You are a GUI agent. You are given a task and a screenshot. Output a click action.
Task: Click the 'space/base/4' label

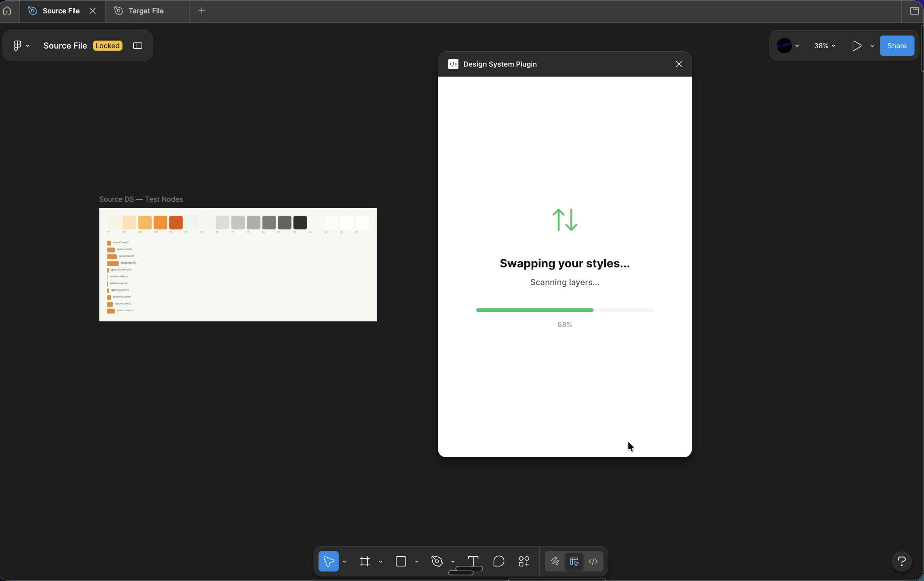coord(125,249)
